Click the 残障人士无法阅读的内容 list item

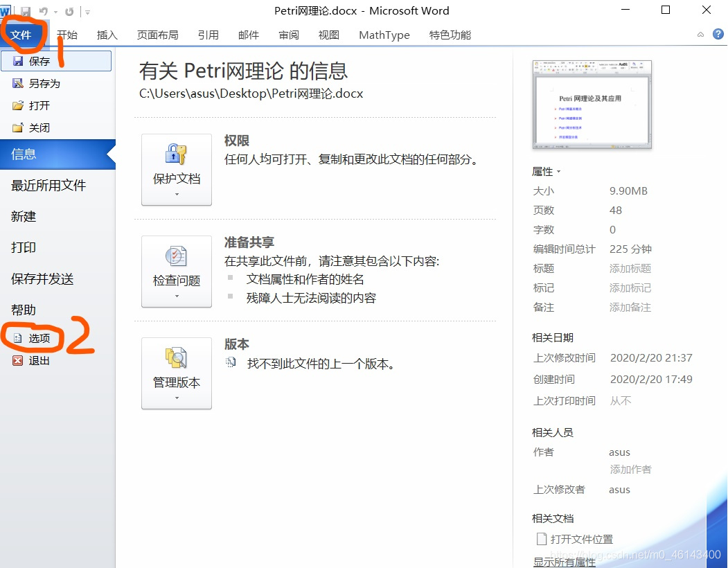(x=311, y=298)
